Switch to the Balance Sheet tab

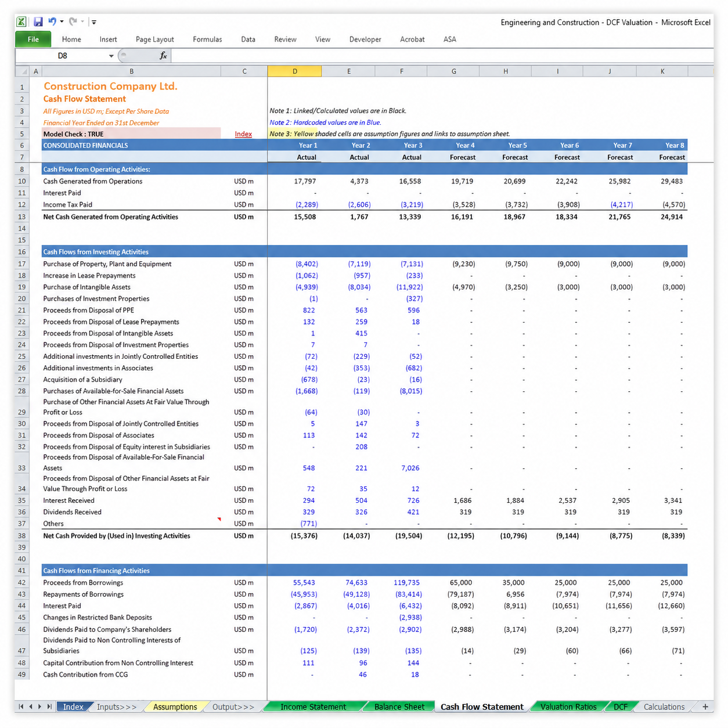(399, 707)
